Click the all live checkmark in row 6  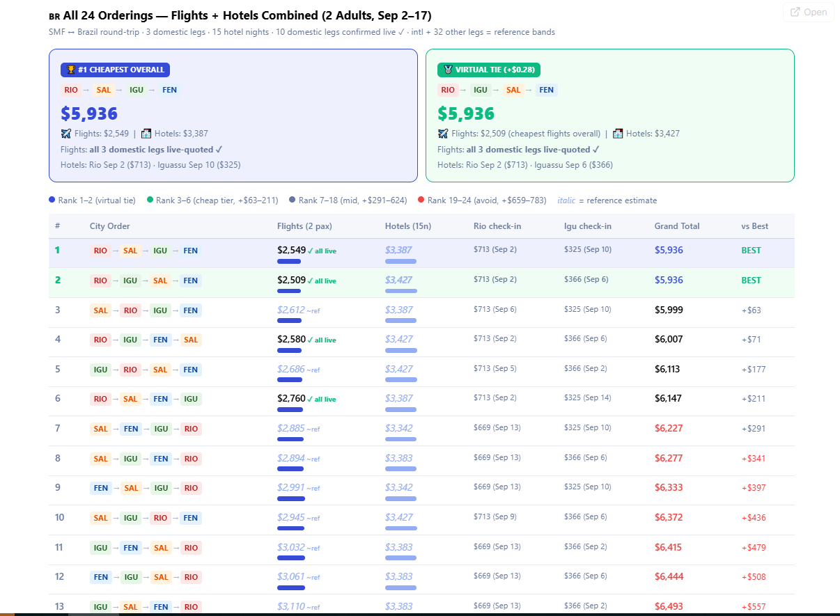[x=322, y=400]
